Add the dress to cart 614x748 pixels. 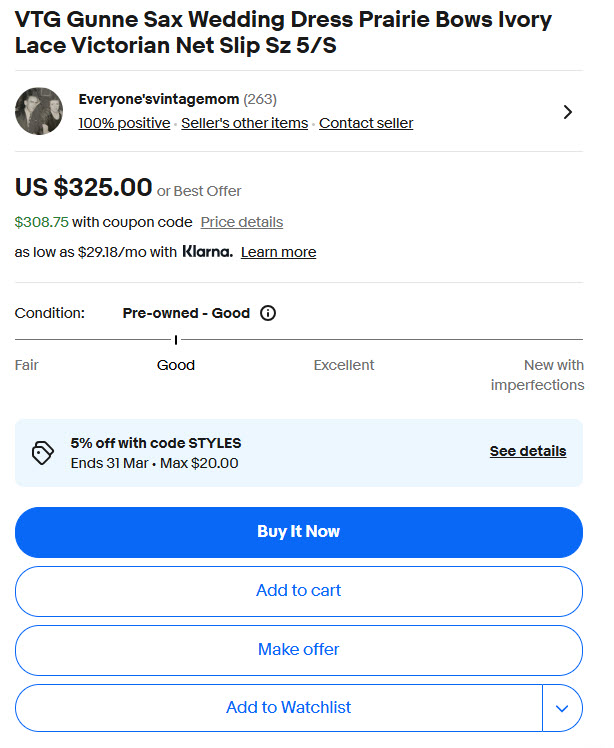pyautogui.click(x=298, y=591)
